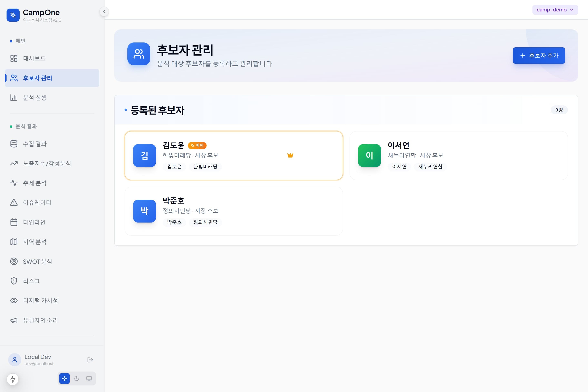The width and height of the screenshot is (588, 392).
Task: Click the 새누리연합 · 시장 후보 subtitle
Action: tap(415, 156)
